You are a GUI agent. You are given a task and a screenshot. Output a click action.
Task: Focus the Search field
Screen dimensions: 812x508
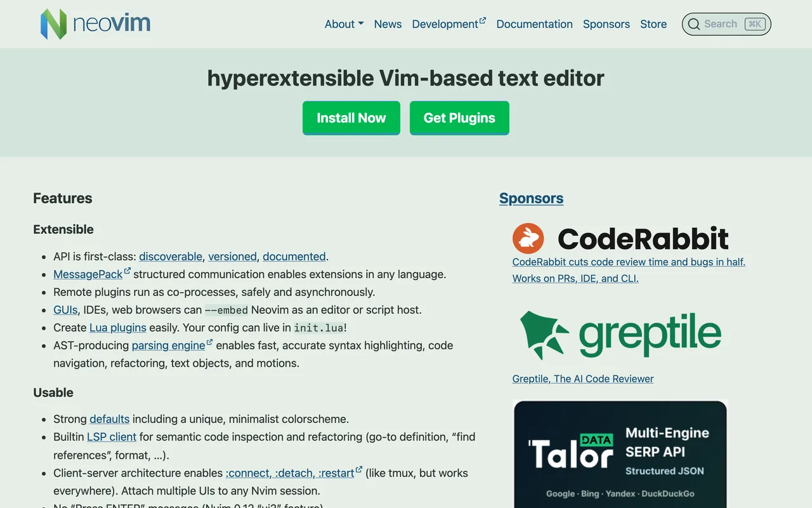coord(726,24)
